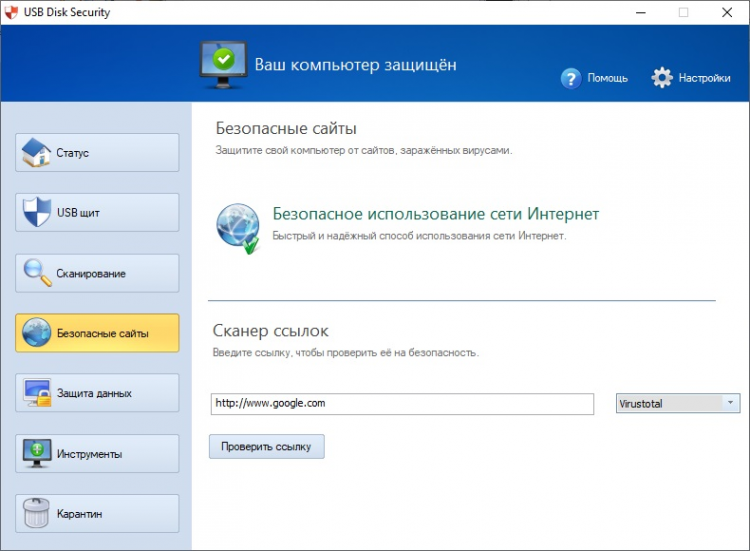Click text Быстрый и надёжный способ использования
The height and width of the screenshot is (551, 750).
(419, 236)
